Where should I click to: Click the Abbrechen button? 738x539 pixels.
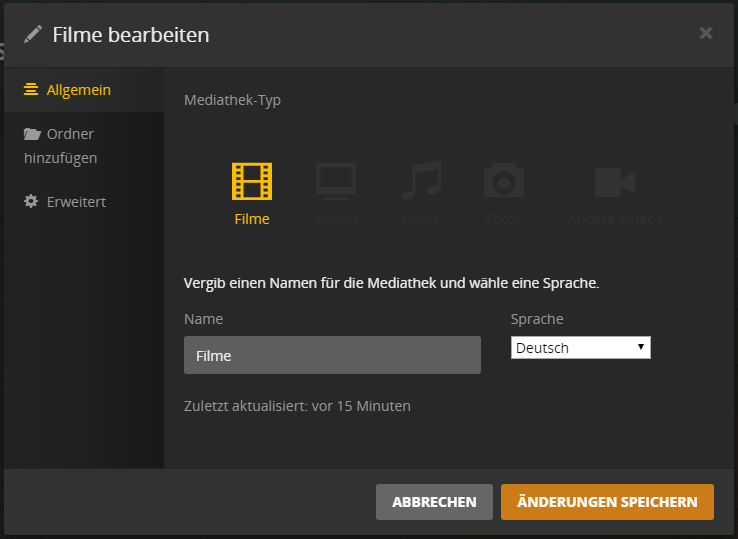[x=434, y=502]
